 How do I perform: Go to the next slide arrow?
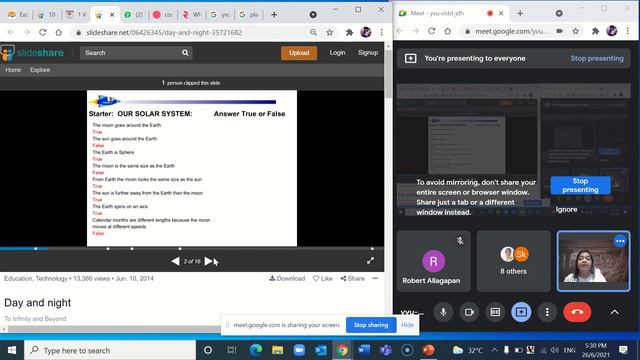point(209,261)
